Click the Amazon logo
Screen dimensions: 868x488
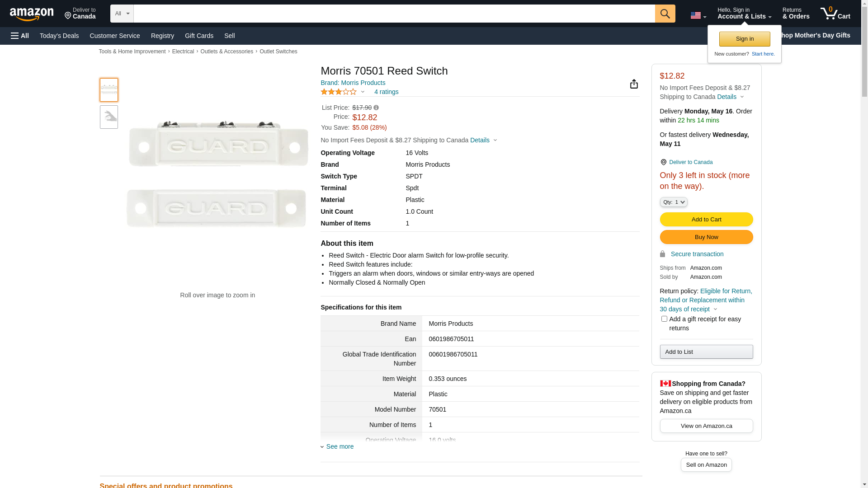coord(32,14)
